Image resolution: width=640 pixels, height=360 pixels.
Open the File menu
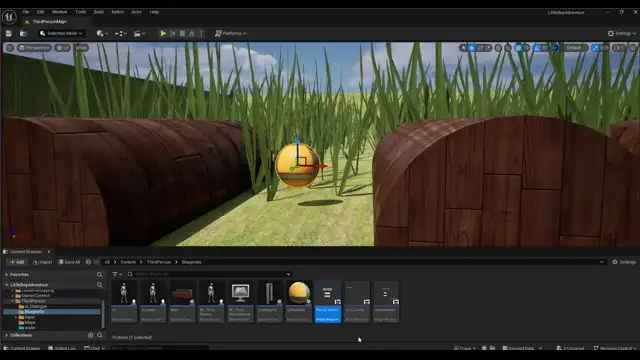pos(26,12)
